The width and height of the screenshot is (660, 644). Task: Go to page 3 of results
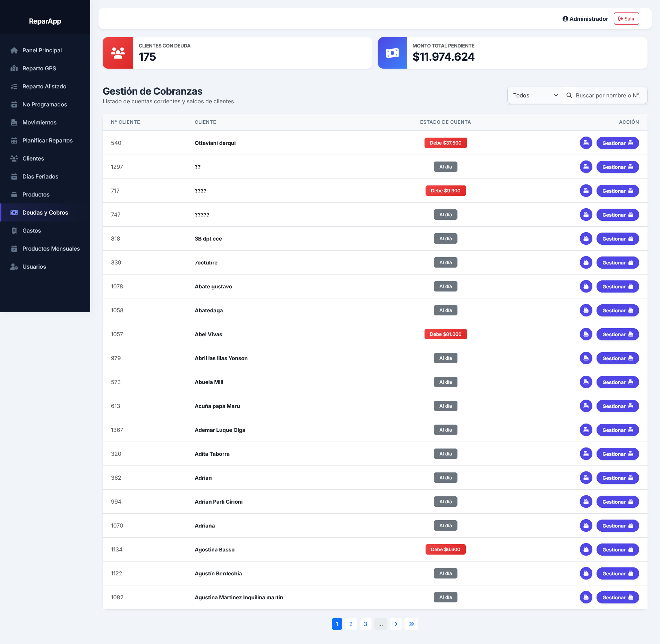365,624
